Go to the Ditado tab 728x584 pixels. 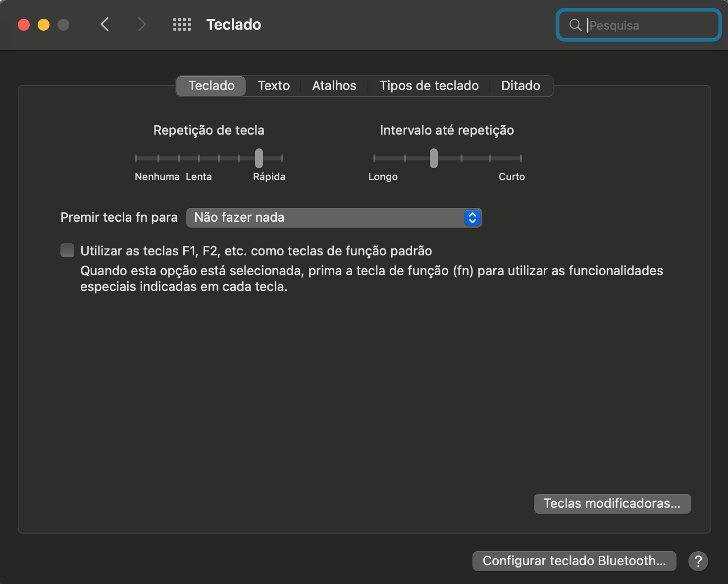pyautogui.click(x=520, y=86)
